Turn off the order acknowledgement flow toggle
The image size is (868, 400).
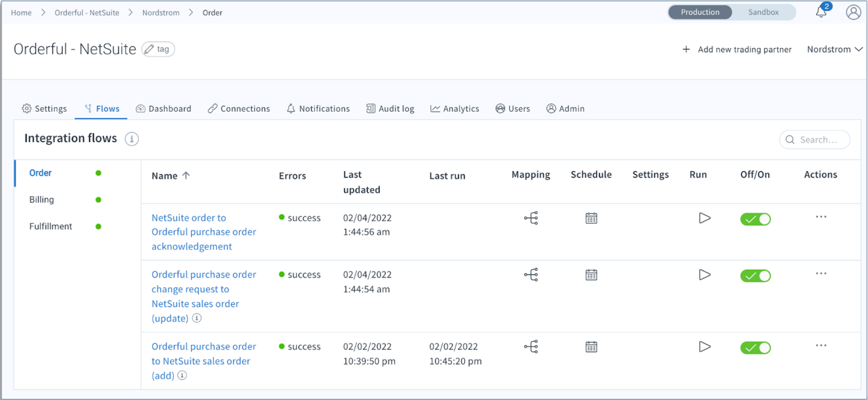pyautogui.click(x=755, y=219)
